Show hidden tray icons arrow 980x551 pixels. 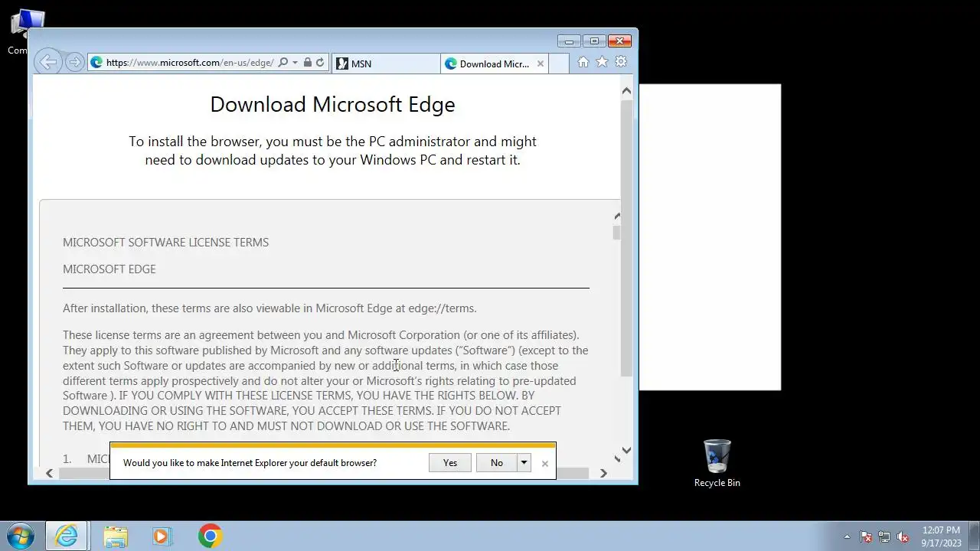(x=847, y=536)
